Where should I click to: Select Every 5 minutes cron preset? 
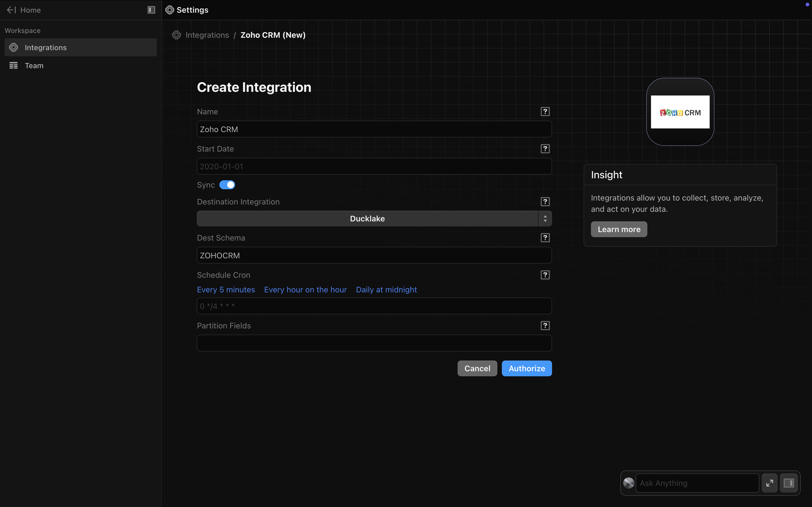click(226, 290)
